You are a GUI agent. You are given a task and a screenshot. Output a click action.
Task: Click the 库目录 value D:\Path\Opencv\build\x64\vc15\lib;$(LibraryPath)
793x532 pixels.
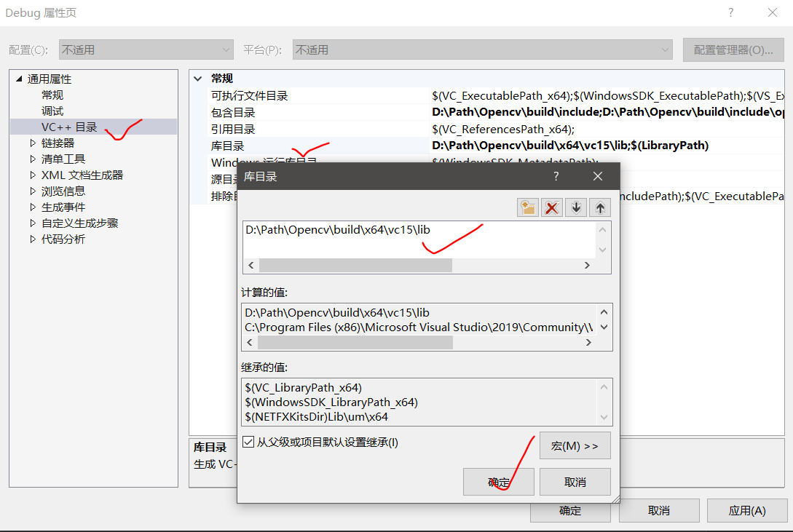(x=570, y=146)
